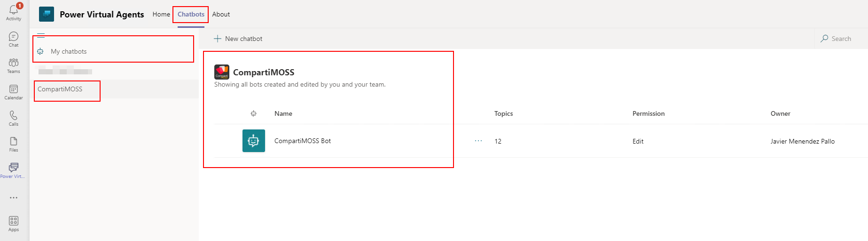
Task: Select My chatbots in left pane
Action: pyautogui.click(x=69, y=51)
